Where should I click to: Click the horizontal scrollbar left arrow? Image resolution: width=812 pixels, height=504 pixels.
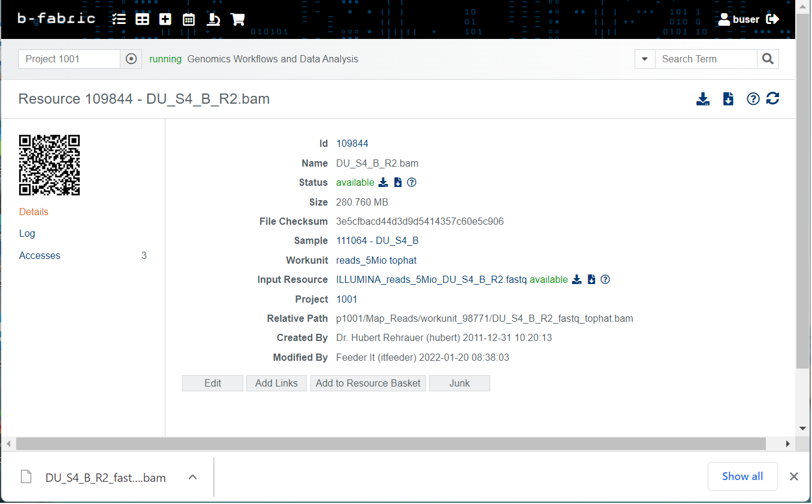coord(8,444)
